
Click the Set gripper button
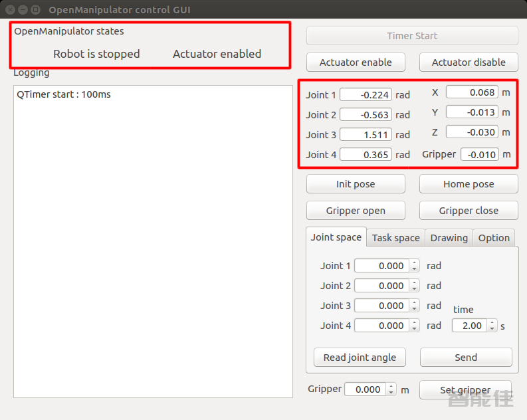(465, 389)
